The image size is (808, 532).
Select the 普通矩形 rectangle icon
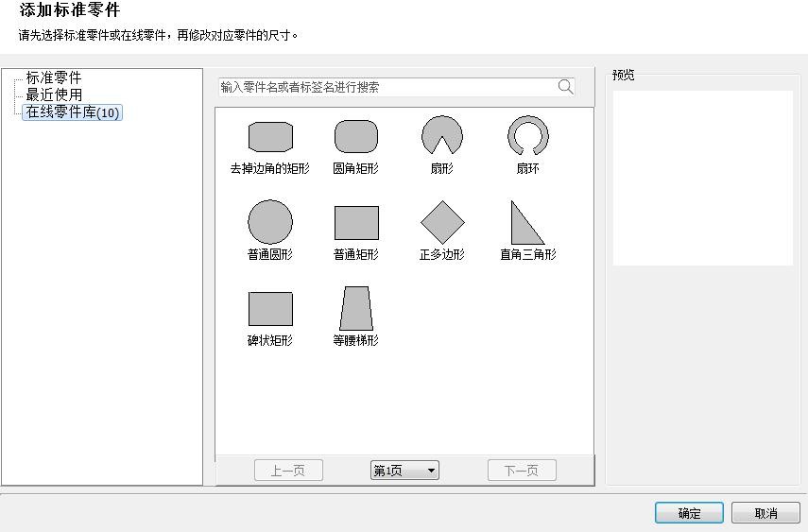tap(356, 223)
